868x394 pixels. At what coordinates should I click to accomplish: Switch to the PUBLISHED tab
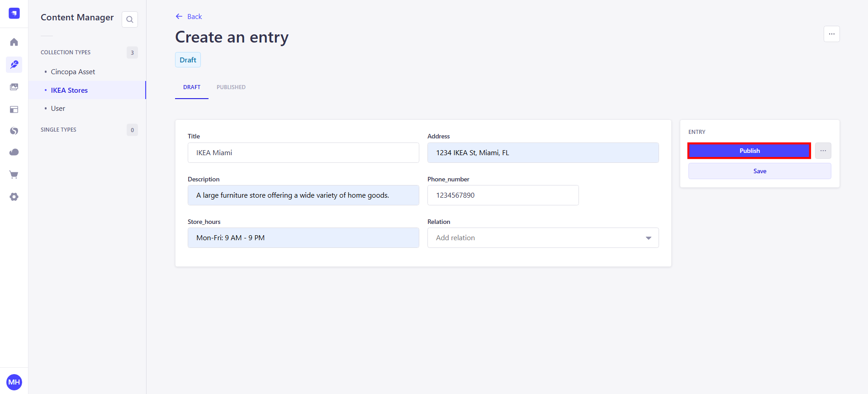(231, 87)
